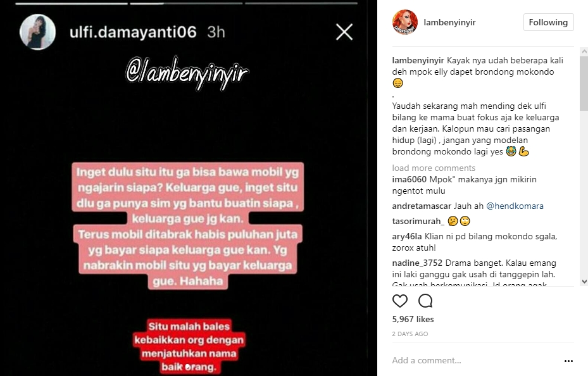Click the scrollbar up arrow in comments
This screenshot has width=588, height=376.
pyautogui.click(x=584, y=51)
